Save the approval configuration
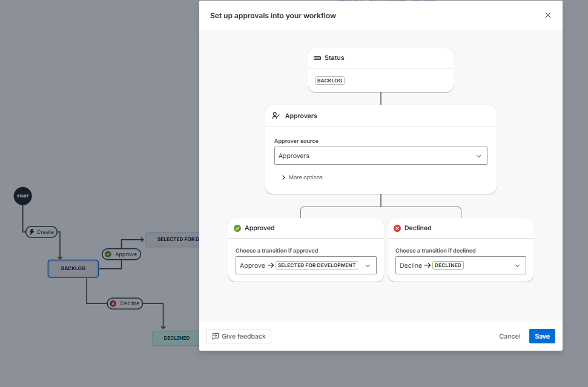 tap(542, 336)
